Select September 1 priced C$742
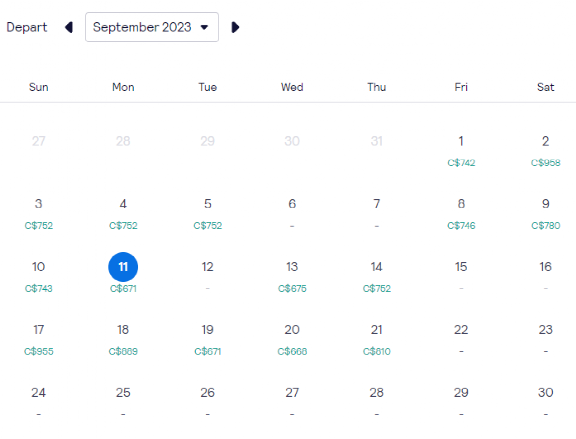This screenshot has height=439, width=576. [x=461, y=151]
